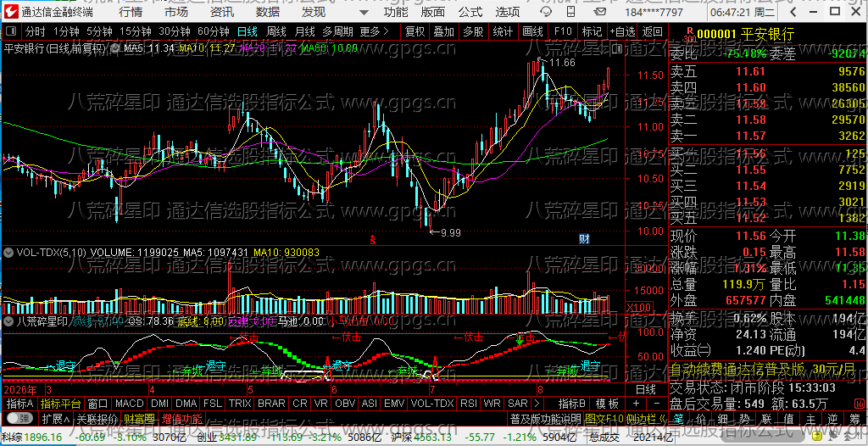The width and height of the screenshot is (868, 446).
Task: Show more indicators arrow after SAR
Action: tap(536, 403)
